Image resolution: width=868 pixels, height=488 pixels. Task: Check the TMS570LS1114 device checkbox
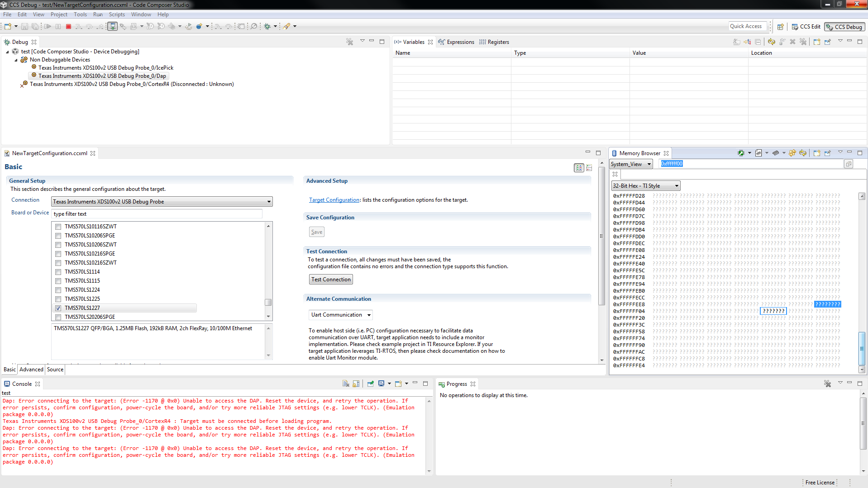[58, 272]
